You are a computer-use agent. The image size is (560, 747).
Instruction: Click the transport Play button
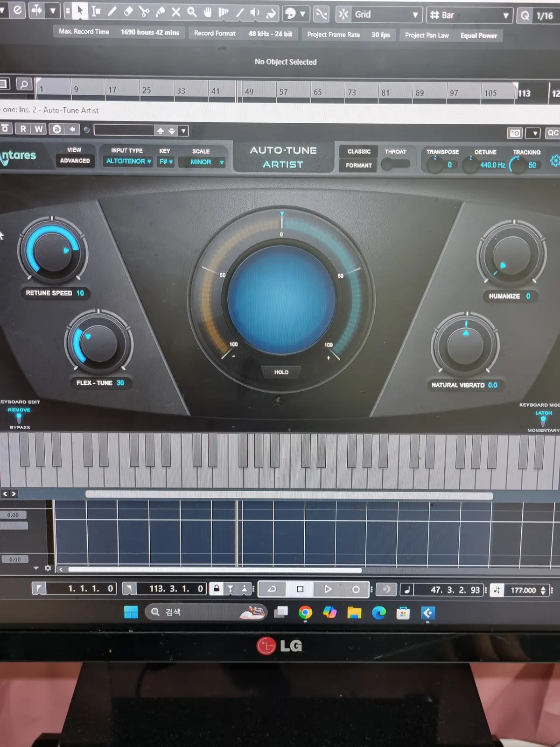point(328,589)
